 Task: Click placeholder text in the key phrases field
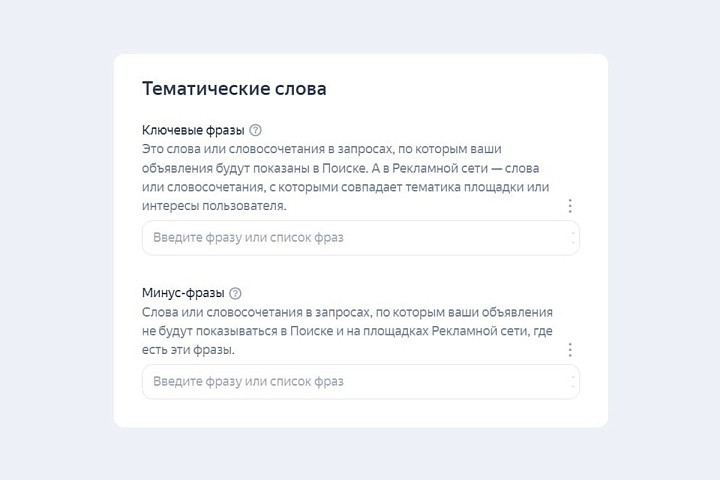pyautogui.click(x=248, y=238)
